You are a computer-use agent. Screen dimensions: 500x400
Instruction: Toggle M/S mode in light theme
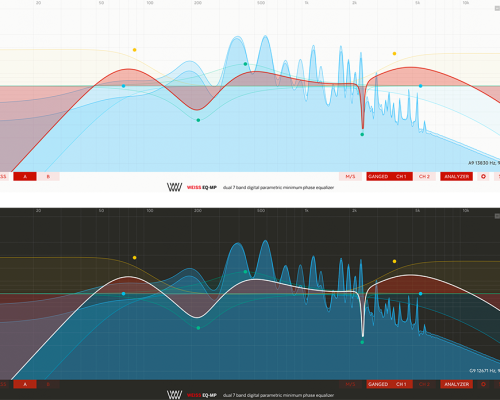[x=350, y=176]
